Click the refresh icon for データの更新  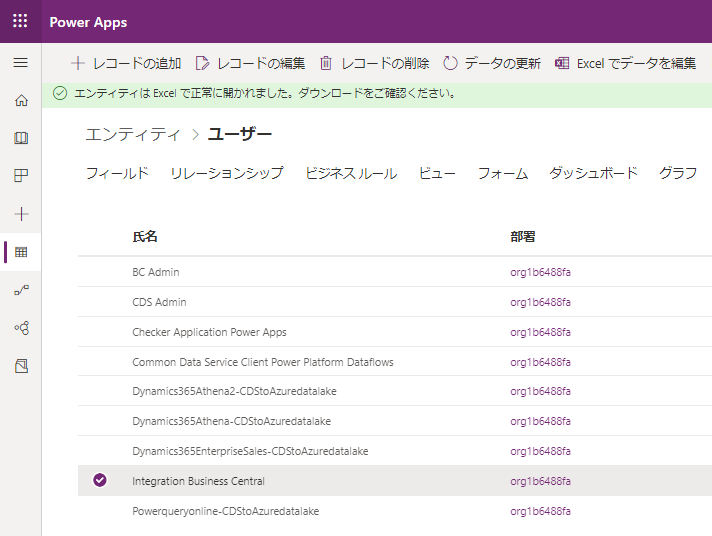click(x=450, y=63)
